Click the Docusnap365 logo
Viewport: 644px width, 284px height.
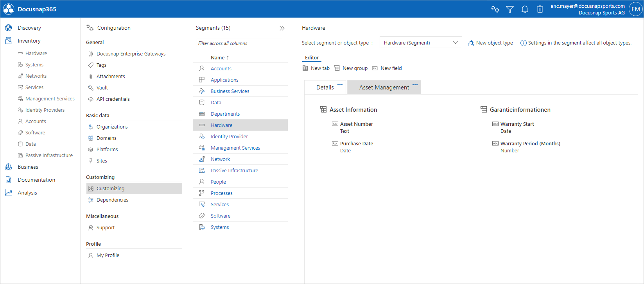[x=9, y=9]
